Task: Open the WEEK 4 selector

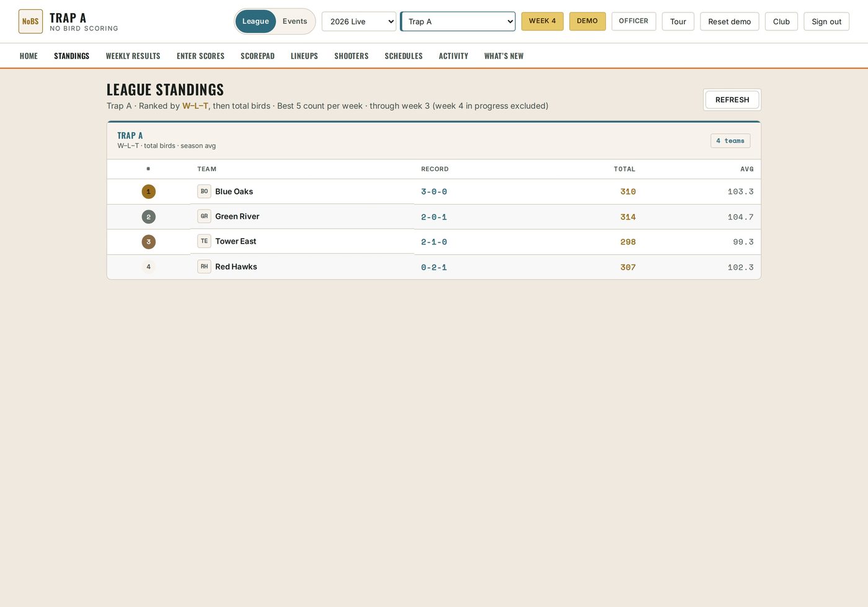Action: coord(542,21)
